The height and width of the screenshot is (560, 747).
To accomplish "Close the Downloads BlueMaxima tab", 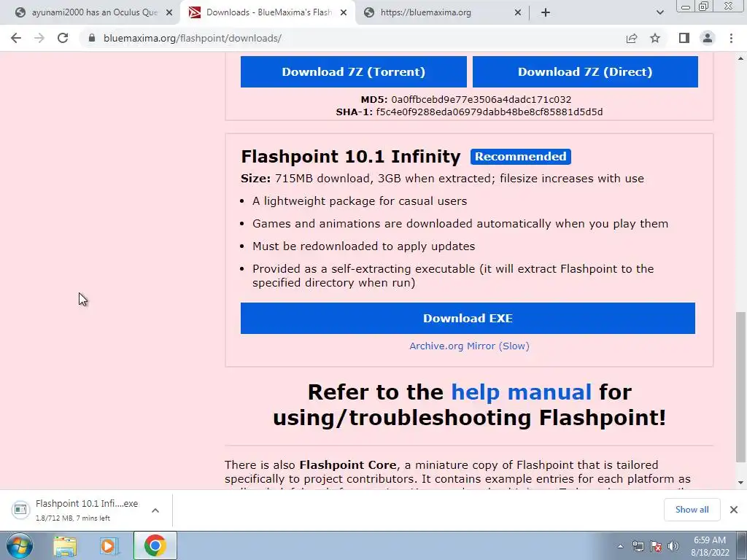I will [344, 13].
